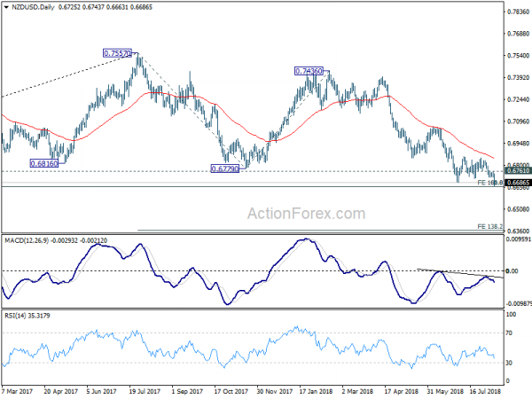Click the 19 Jul 2017 date marker
The image size is (532, 399).
coord(145,391)
